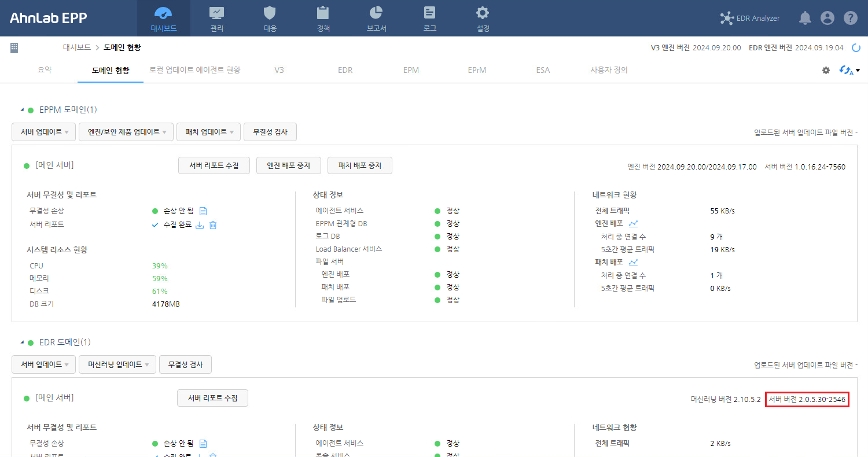Viewport: 868px width, 457px height.
Task: Click the Load Balancer 서비스 status row
Action: (x=388, y=249)
